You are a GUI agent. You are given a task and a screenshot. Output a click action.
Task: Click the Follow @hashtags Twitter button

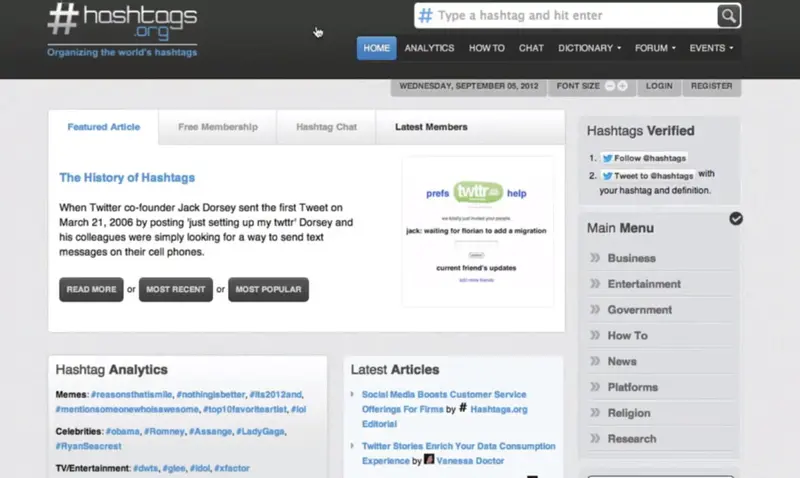click(643, 158)
